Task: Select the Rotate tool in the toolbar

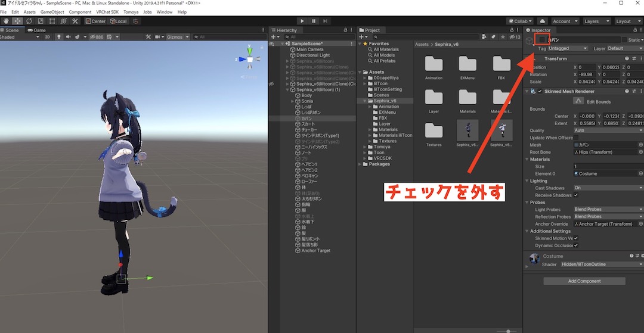Action: click(29, 21)
